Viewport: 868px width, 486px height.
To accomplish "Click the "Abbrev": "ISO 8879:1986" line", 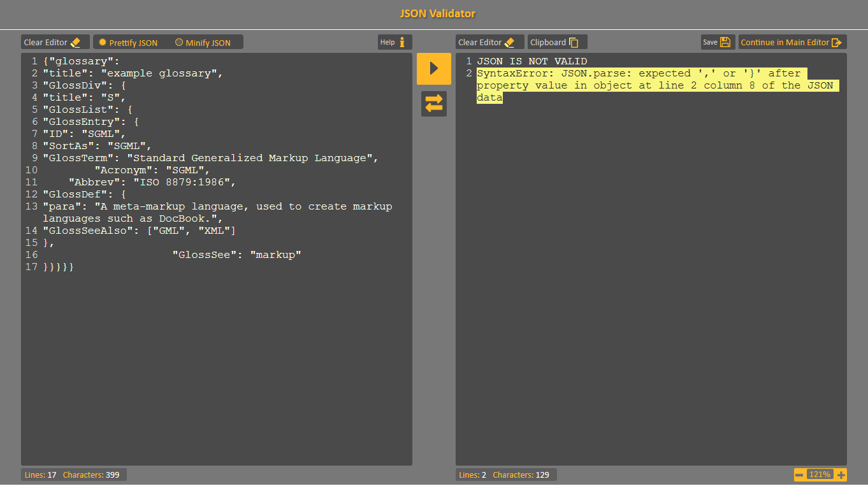I will pyautogui.click(x=152, y=182).
